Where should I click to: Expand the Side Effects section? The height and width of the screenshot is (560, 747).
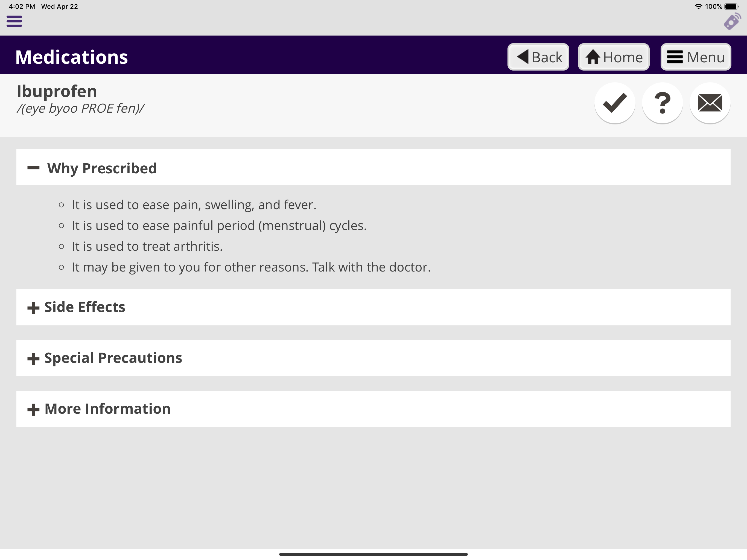point(373,307)
